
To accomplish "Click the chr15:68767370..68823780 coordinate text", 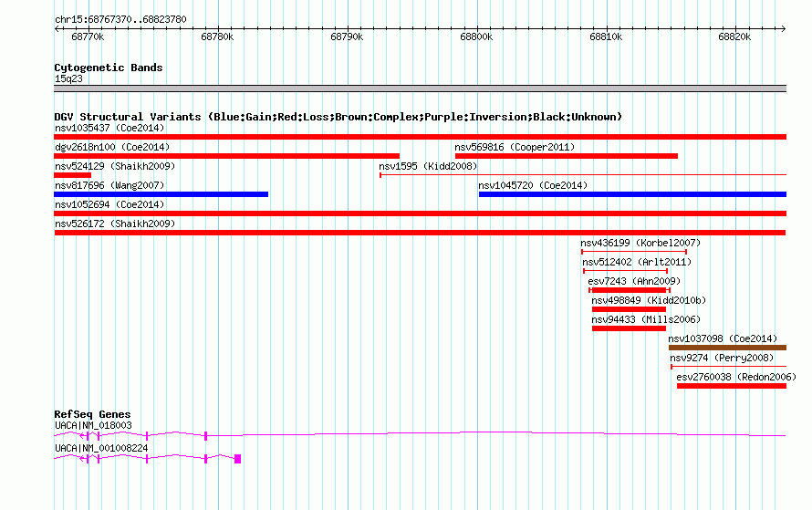I will [x=120, y=20].
